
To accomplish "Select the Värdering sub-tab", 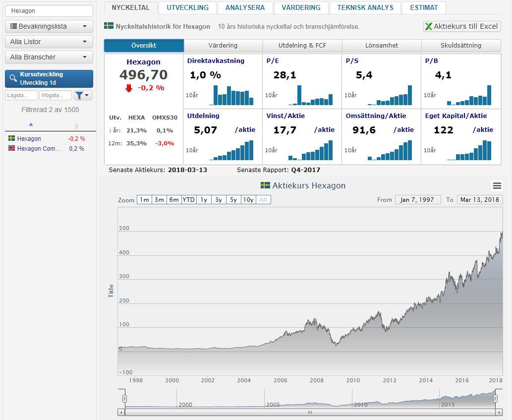I will pos(223,46).
